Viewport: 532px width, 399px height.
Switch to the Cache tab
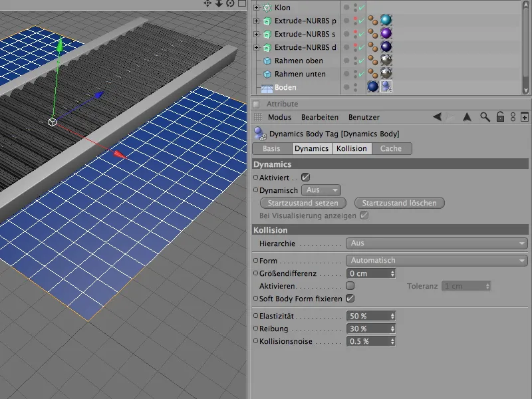[391, 149]
